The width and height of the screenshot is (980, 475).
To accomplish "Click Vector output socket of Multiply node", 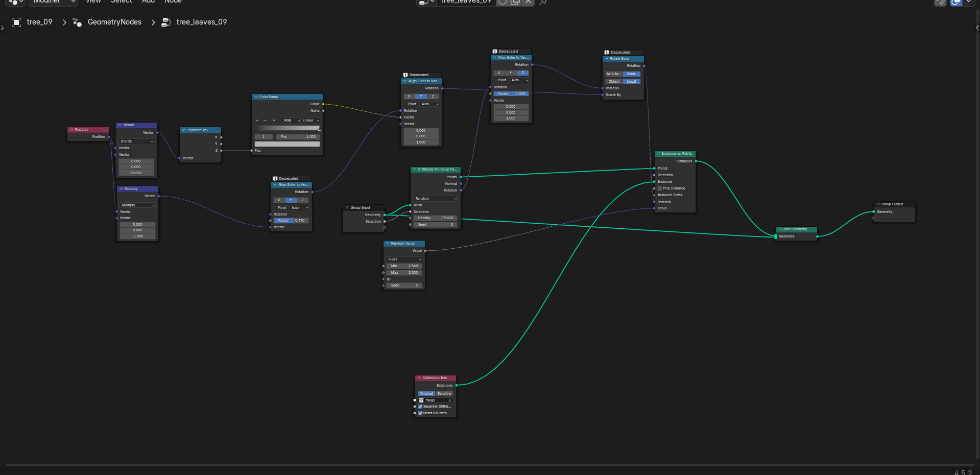I will [x=159, y=196].
